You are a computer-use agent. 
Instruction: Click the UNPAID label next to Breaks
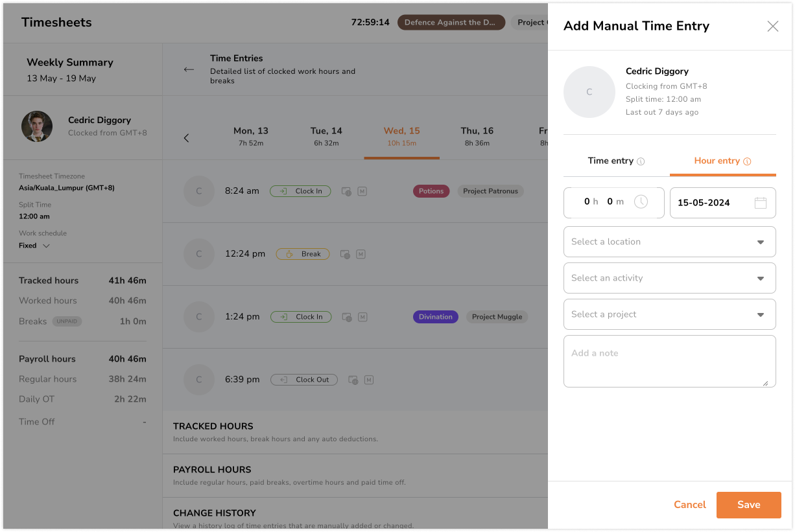(x=67, y=321)
